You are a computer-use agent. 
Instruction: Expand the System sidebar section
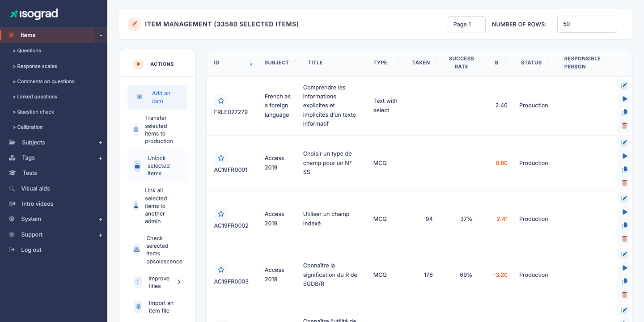[x=100, y=219]
